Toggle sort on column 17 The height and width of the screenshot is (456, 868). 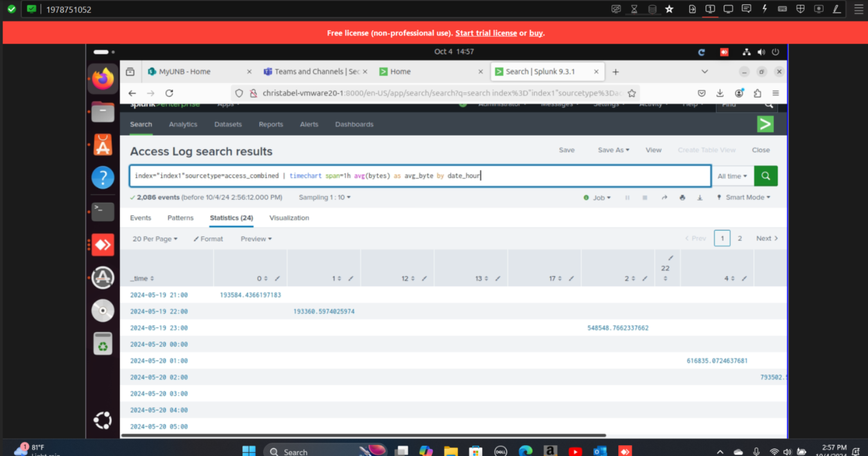(x=555, y=279)
